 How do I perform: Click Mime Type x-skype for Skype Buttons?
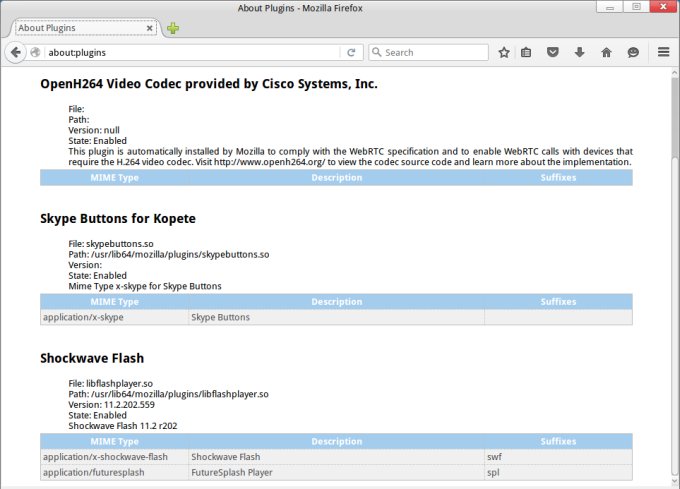(x=145, y=286)
